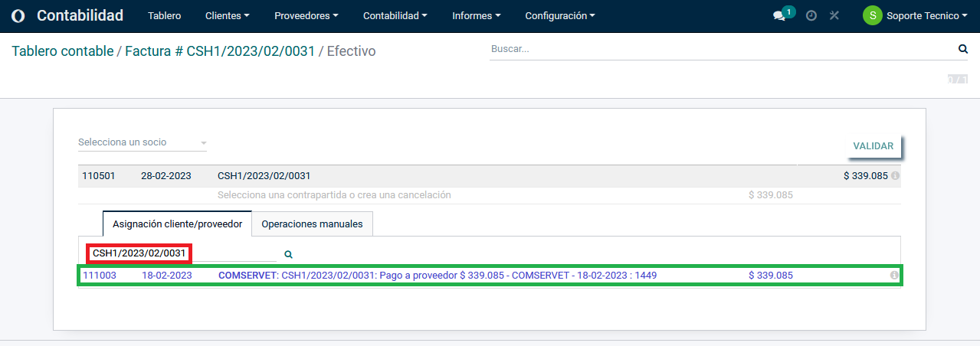Click the green Soporte Tecnico avatar

click(872, 16)
